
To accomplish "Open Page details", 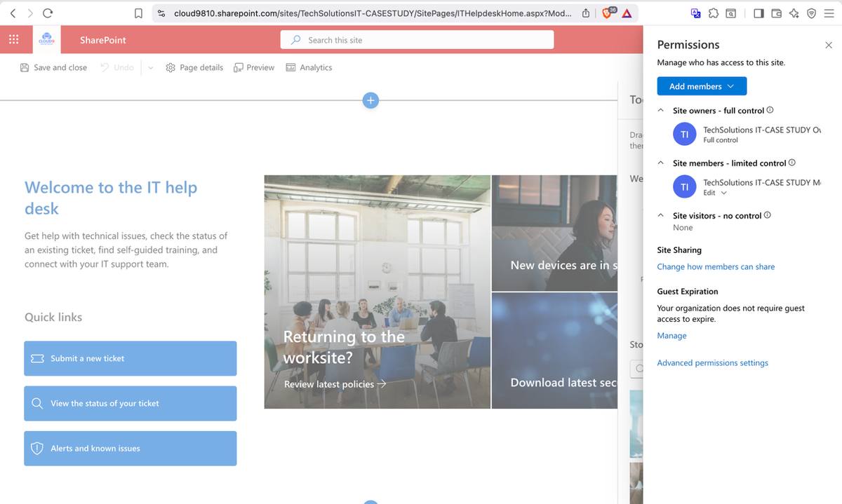I will (x=194, y=67).
